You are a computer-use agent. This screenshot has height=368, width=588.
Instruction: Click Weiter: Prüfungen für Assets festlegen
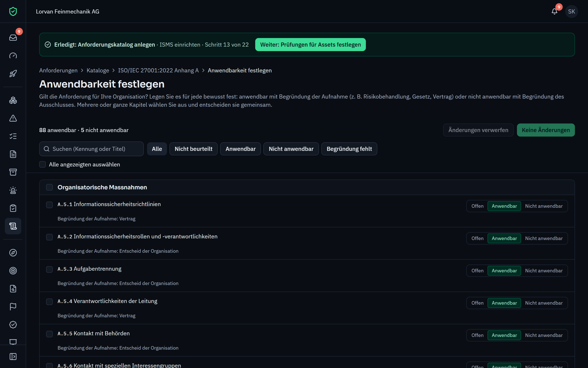pyautogui.click(x=310, y=45)
